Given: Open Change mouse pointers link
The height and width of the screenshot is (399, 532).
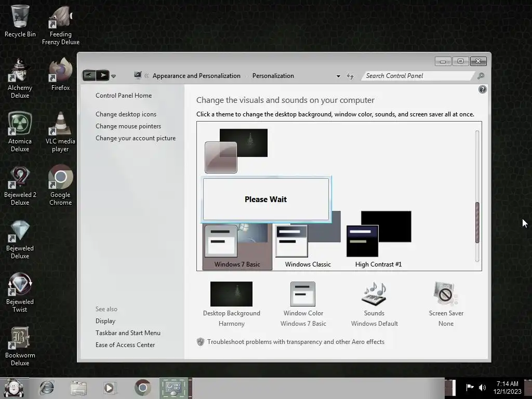Looking at the screenshot, I should [x=128, y=126].
